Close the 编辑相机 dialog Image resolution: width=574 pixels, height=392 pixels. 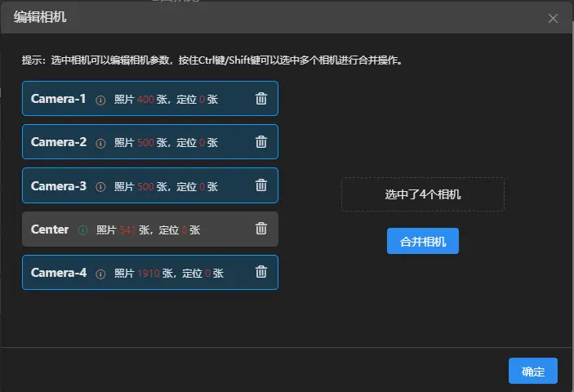(553, 18)
